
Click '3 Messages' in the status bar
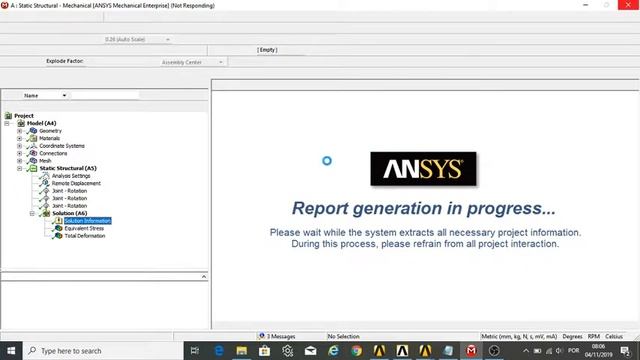pos(281,336)
